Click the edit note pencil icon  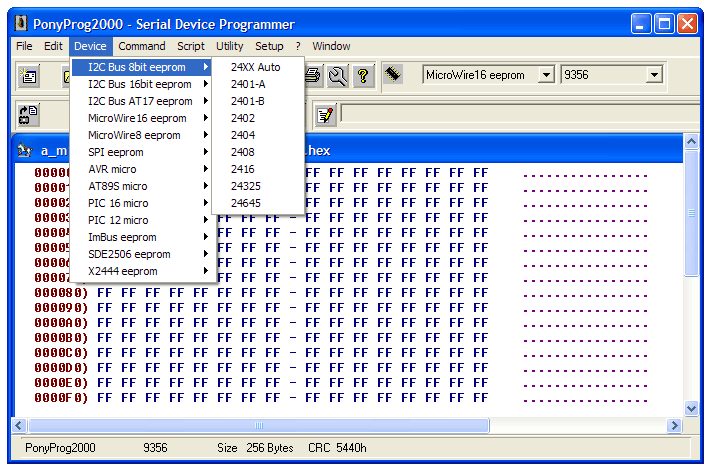[x=326, y=115]
